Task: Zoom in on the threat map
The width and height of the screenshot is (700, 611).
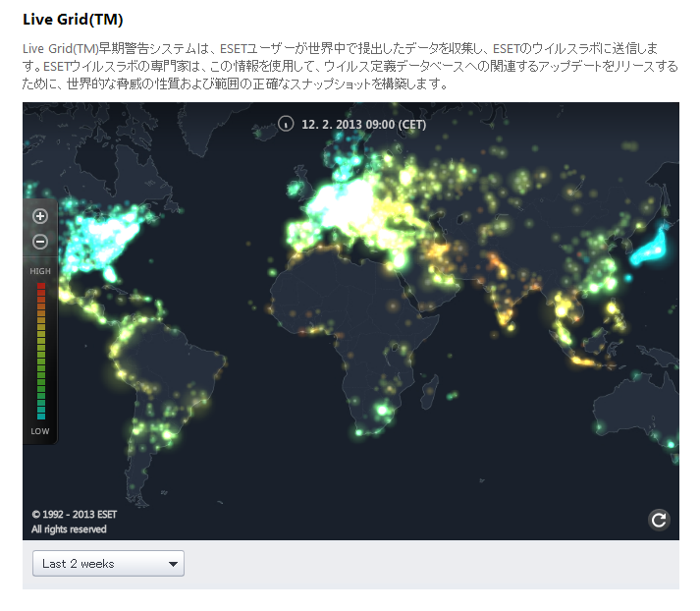Action: pos(40,216)
